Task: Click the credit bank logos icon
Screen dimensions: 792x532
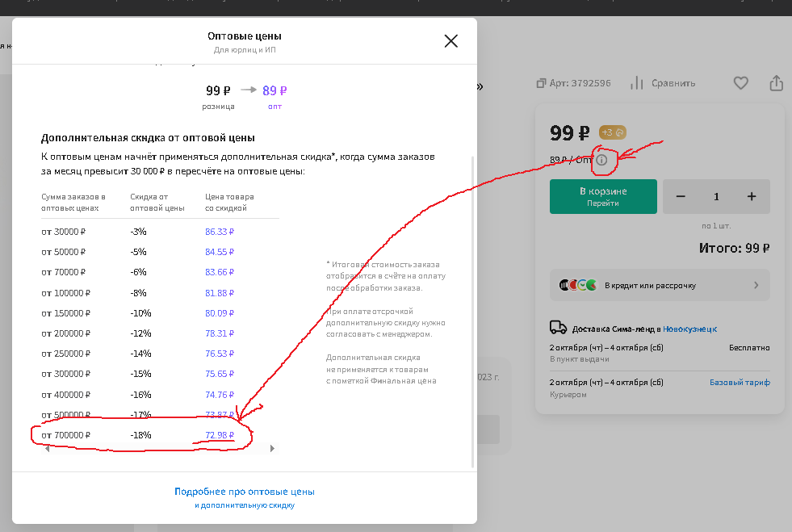Action: pos(578,285)
